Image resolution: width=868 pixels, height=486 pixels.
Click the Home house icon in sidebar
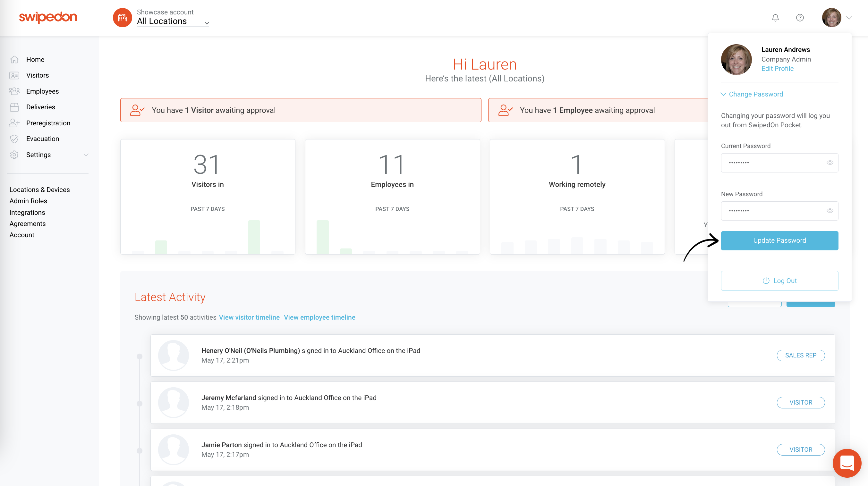tap(14, 60)
